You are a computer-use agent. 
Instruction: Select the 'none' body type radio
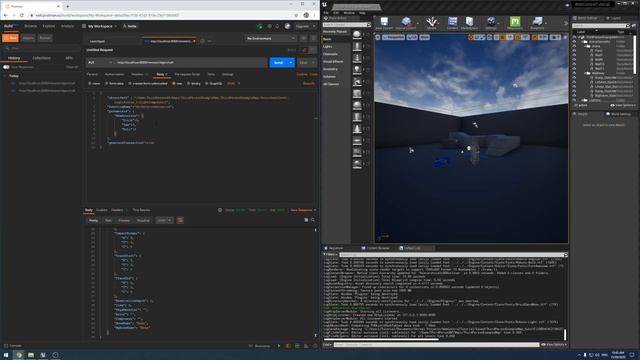[90, 83]
